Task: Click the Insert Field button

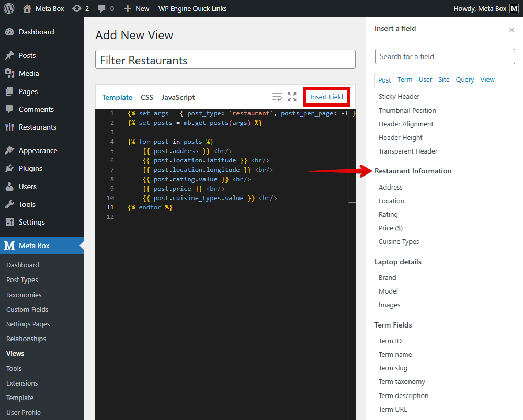Action: pyautogui.click(x=326, y=97)
